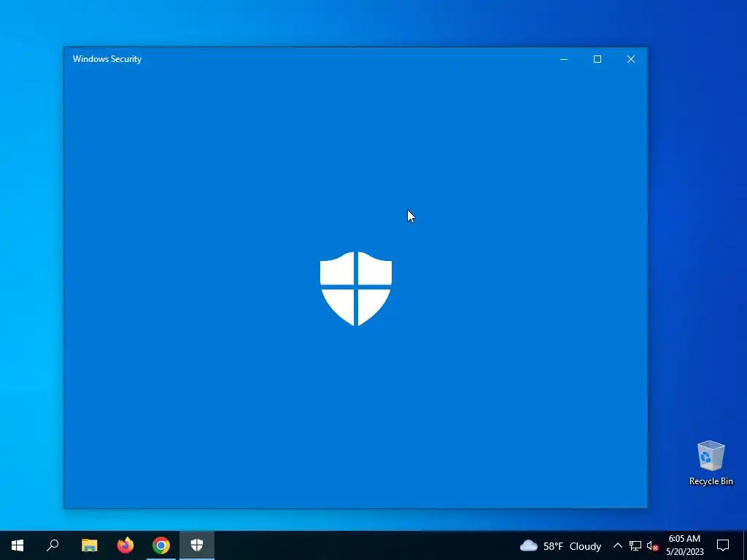Image resolution: width=747 pixels, height=560 pixels.
Task: Show hidden system tray icons
Action: coord(617,545)
